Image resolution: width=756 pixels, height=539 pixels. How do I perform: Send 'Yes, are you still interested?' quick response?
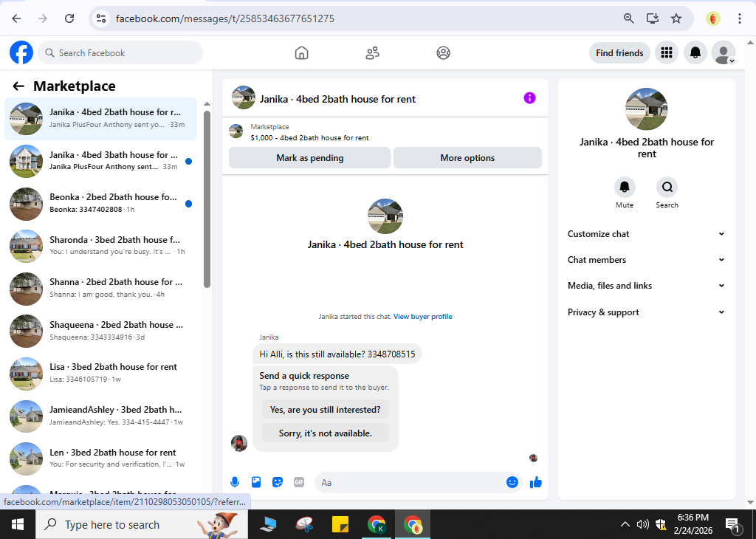[x=326, y=409]
